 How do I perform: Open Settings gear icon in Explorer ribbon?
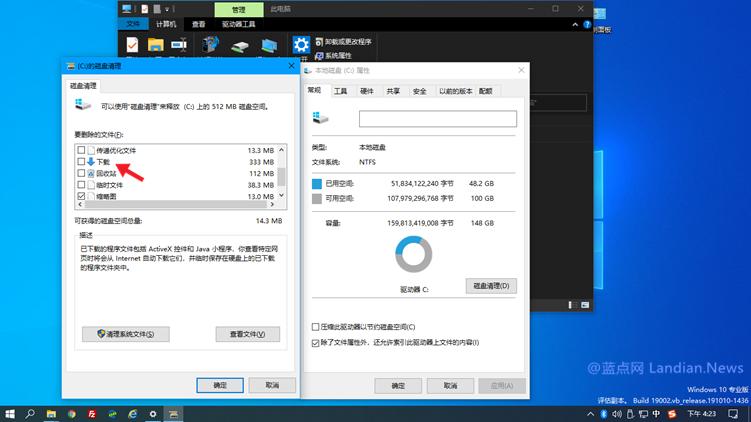[x=301, y=45]
